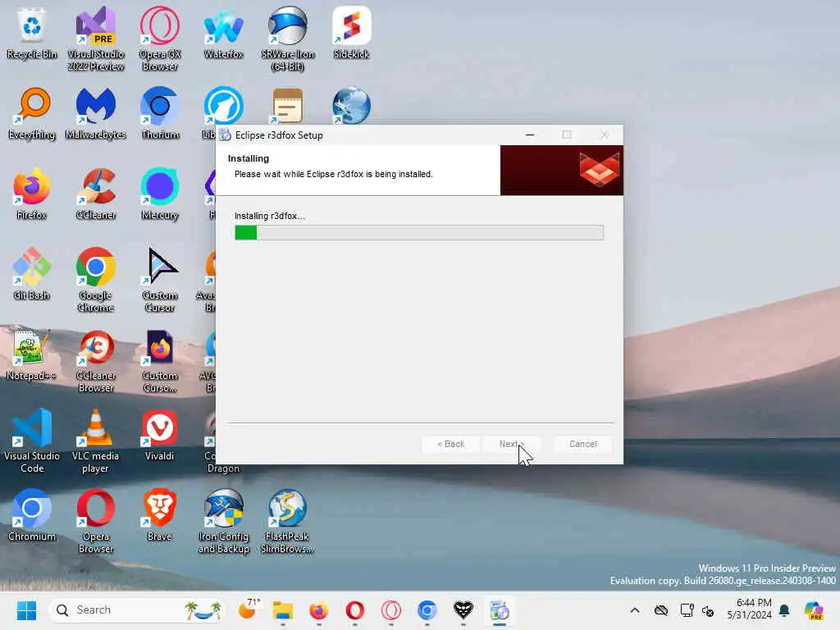The width and height of the screenshot is (840, 630).
Task: Select the Brave desktop icon
Action: click(x=160, y=516)
